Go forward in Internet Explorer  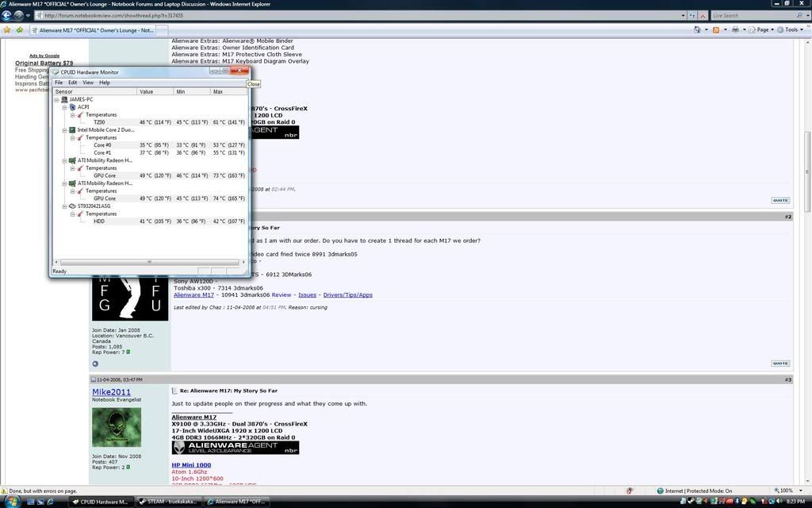[x=19, y=16]
